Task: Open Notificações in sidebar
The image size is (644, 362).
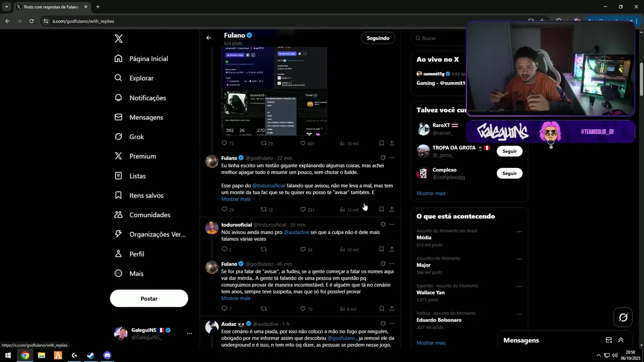Action: pyautogui.click(x=140, y=98)
